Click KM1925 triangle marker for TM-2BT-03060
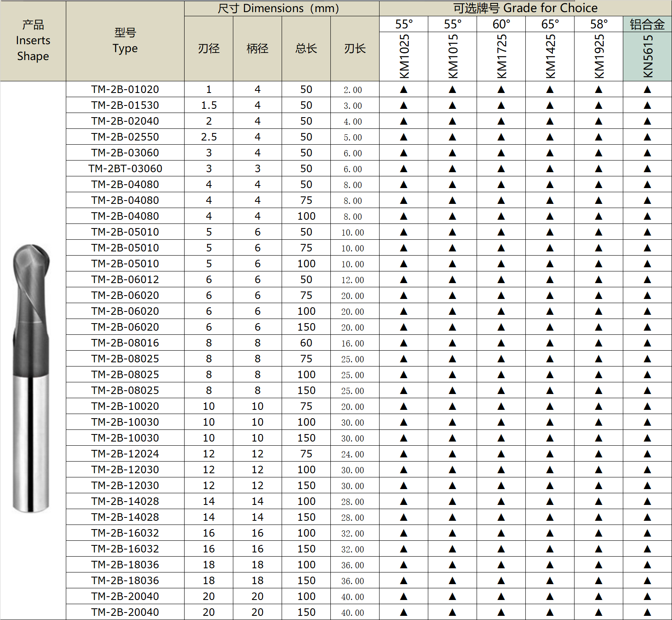This screenshot has width=672, height=620. click(x=599, y=168)
